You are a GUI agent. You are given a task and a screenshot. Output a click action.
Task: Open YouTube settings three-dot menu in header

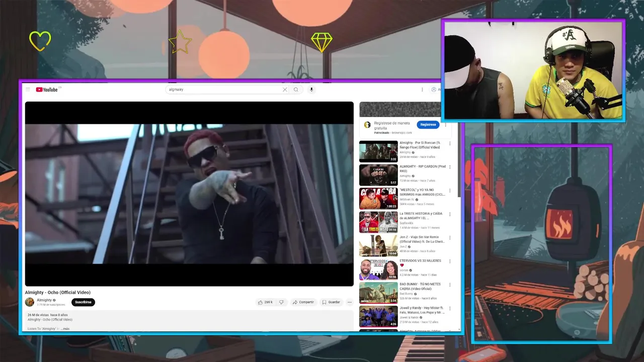[422, 89]
